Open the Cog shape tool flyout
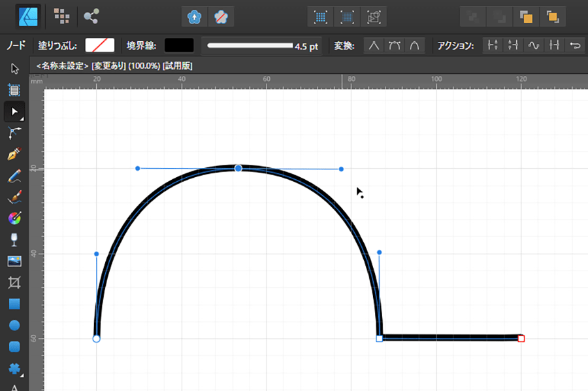The image size is (588, 391). pos(14,368)
